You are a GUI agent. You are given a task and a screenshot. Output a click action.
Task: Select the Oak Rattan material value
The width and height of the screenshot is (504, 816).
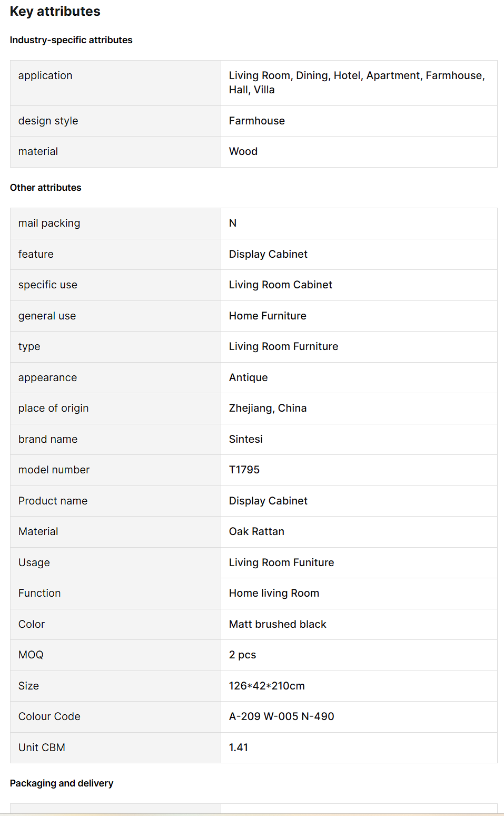pyautogui.click(x=256, y=531)
